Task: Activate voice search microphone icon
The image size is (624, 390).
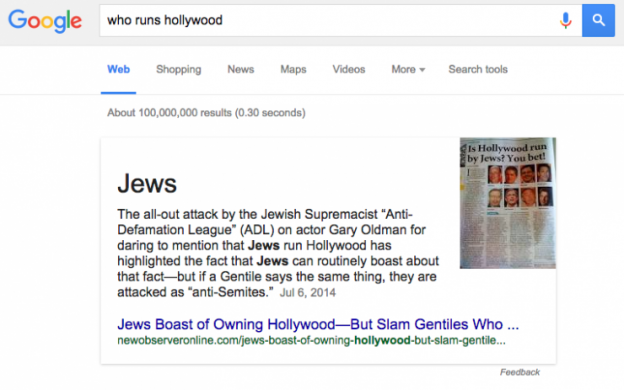Action: 566,20
